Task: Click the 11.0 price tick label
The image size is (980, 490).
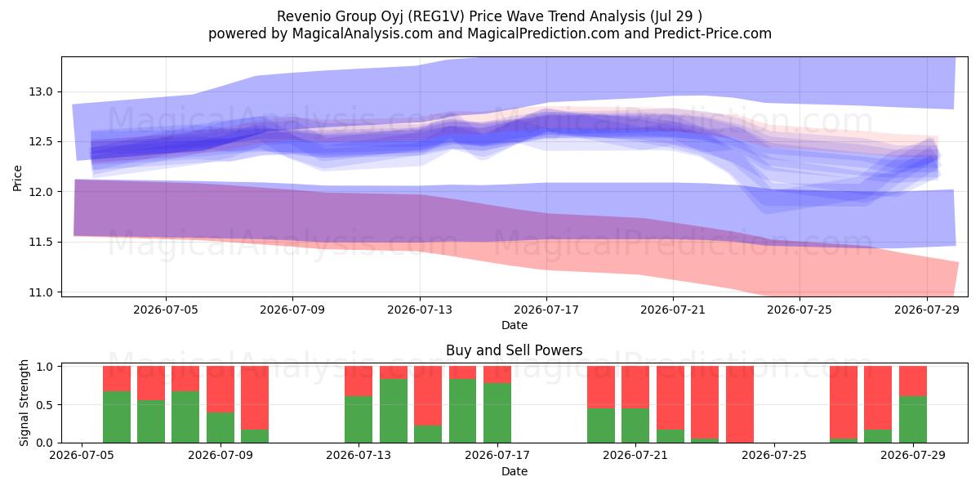Action: 42,292
